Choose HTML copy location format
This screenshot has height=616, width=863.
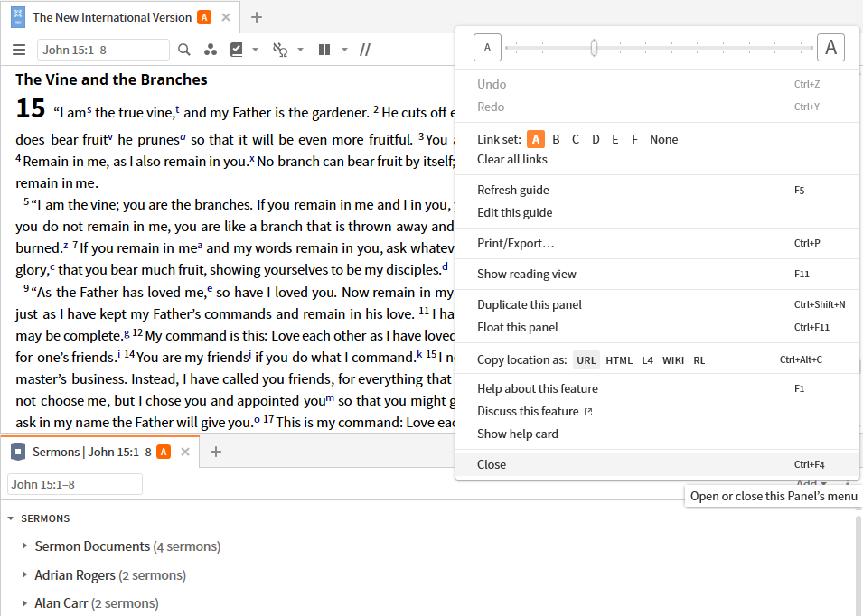pyautogui.click(x=619, y=360)
